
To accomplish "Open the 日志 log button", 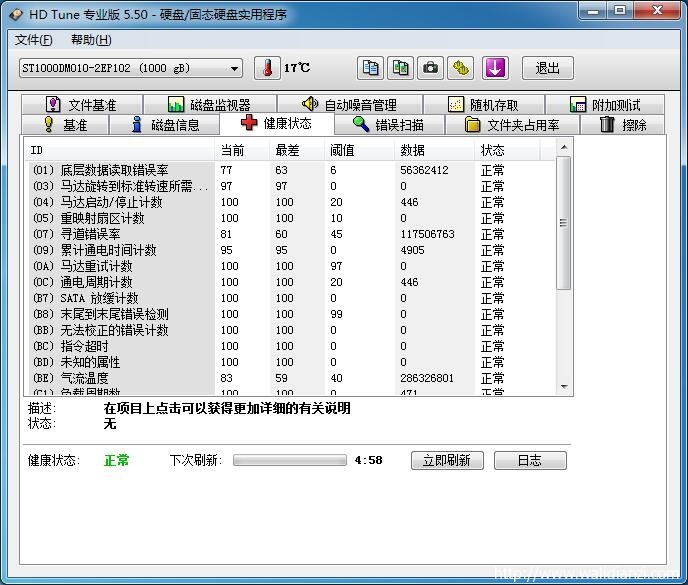I will (530, 460).
